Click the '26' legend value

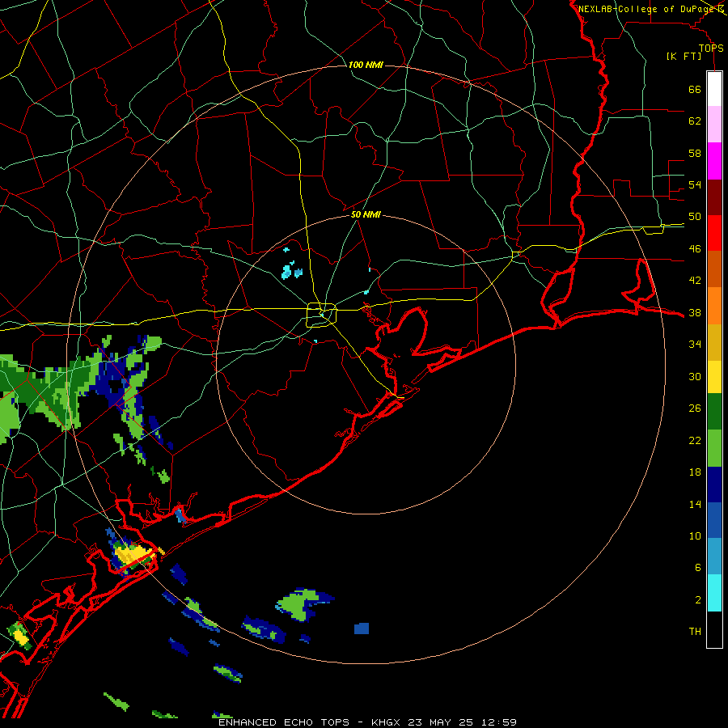point(695,408)
